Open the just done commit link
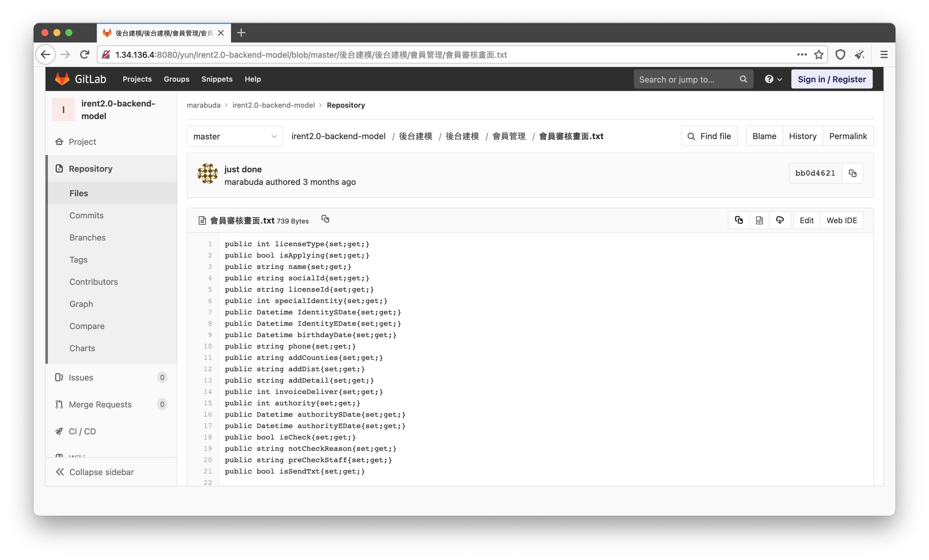The height and width of the screenshot is (560, 929). click(x=243, y=169)
